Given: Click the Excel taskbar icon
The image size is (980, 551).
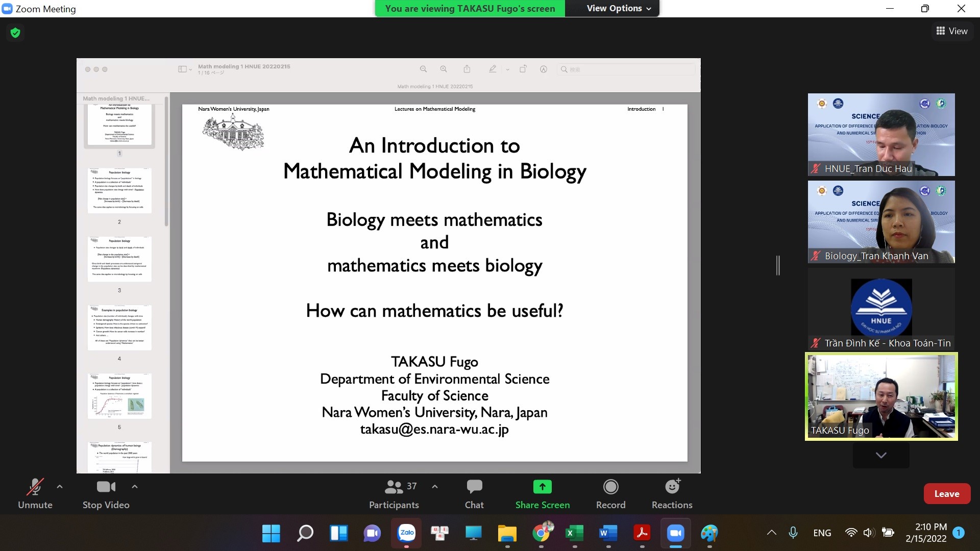Looking at the screenshot, I should coord(575,533).
